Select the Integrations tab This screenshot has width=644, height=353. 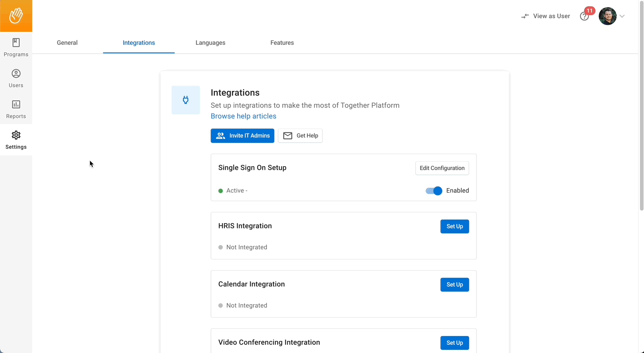(139, 43)
